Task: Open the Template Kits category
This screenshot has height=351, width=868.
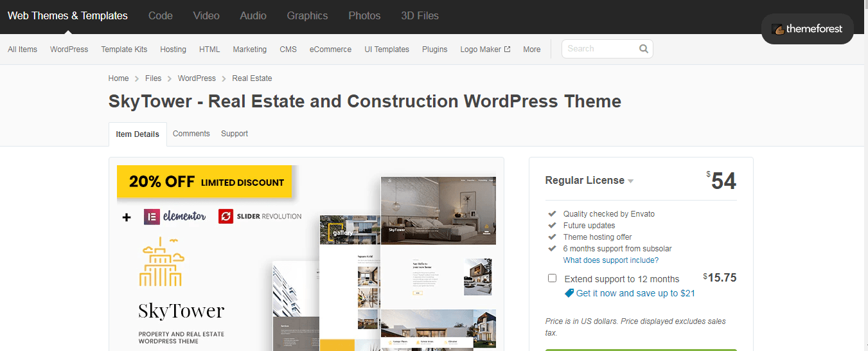Action: [124, 50]
